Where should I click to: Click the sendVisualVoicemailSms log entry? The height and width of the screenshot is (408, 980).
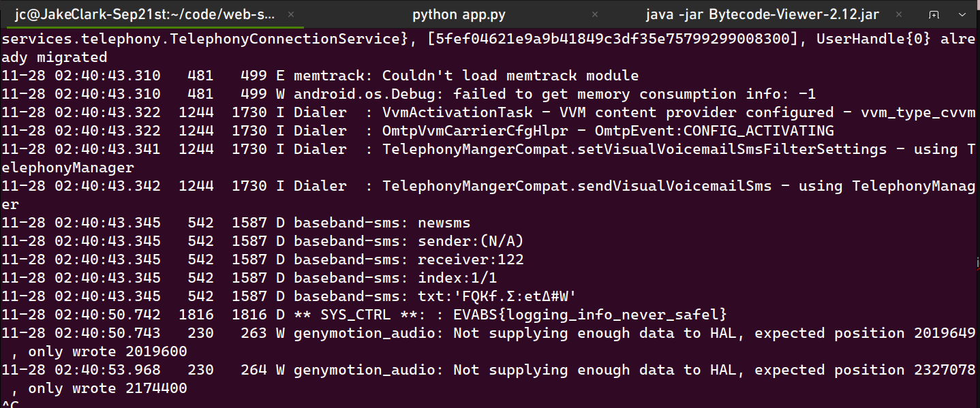[x=489, y=195]
